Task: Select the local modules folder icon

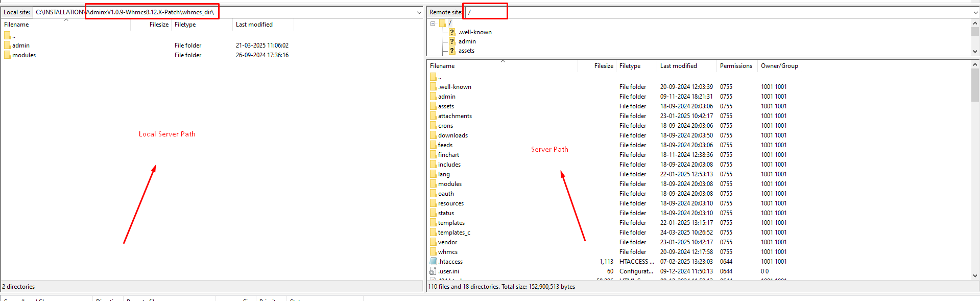Action: point(7,55)
